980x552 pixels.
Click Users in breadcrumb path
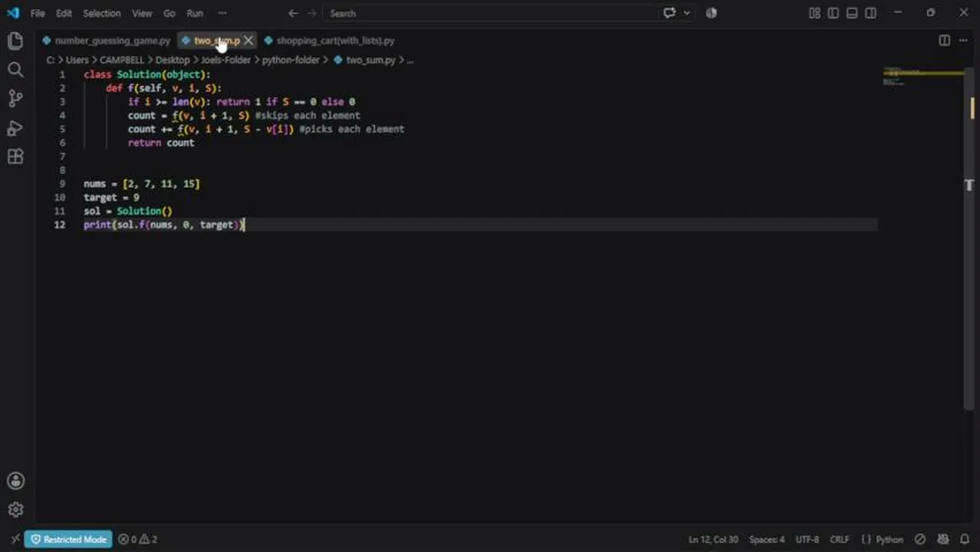(77, 60)
